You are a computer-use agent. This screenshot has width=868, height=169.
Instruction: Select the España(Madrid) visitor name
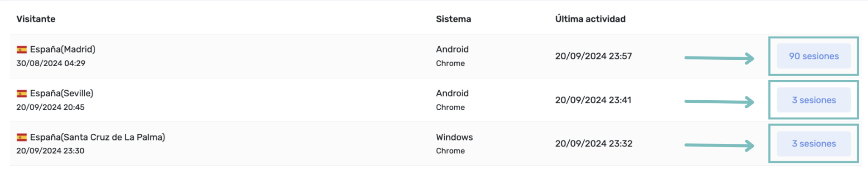point(63,49)
